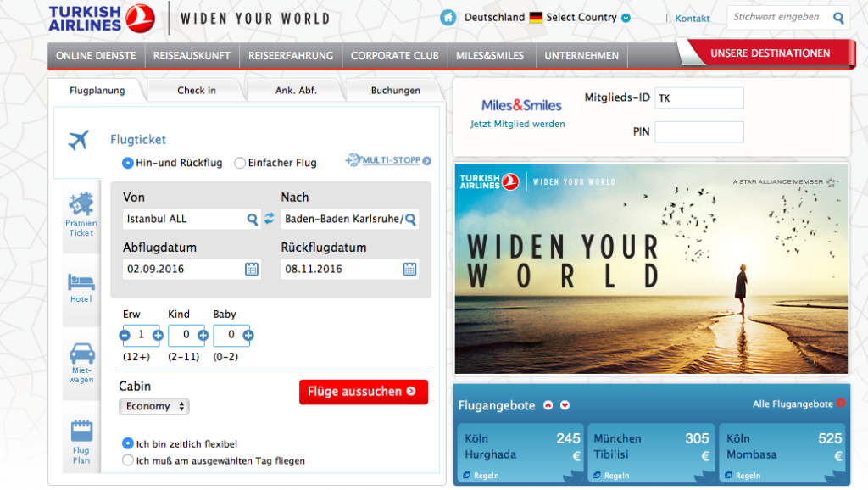Open the REISEERFAHRUNG menu

click(291, 55)
